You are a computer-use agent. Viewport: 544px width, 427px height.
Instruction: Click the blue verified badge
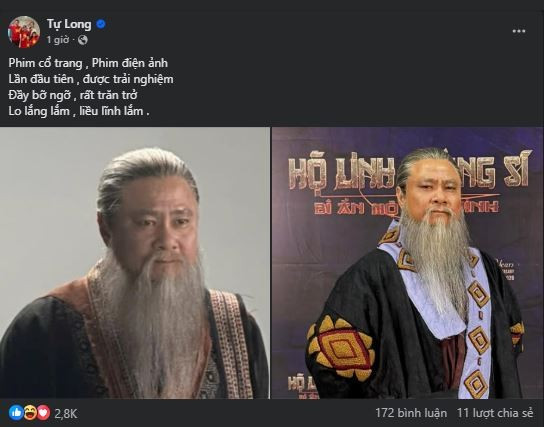coord(101,24)
